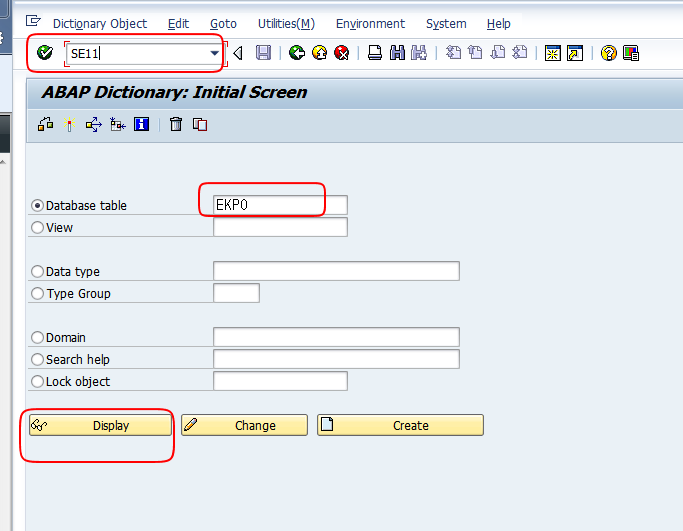This screenshot has width=683, height=531.
Task: Click the green Enter checkmark icon
Action: coord(44,53)
